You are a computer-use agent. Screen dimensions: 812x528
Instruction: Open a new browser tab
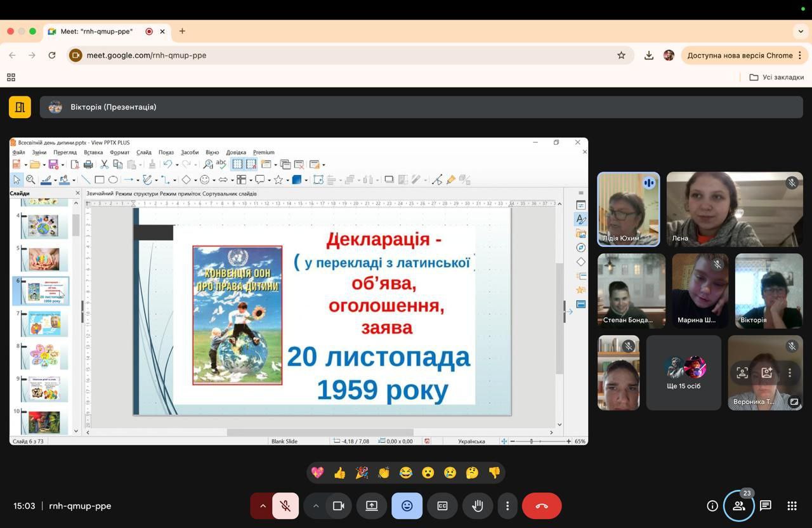point(182,31)
